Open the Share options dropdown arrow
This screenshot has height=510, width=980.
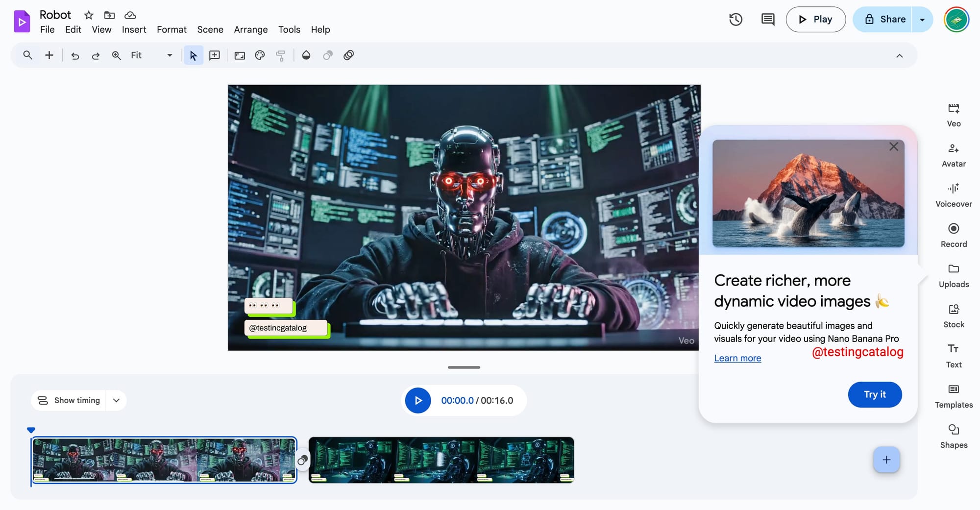922,20
